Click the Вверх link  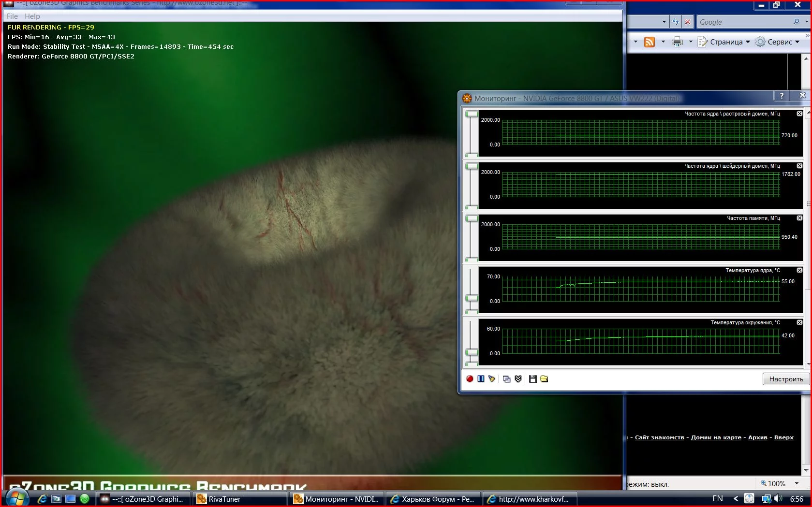point(783,437)
